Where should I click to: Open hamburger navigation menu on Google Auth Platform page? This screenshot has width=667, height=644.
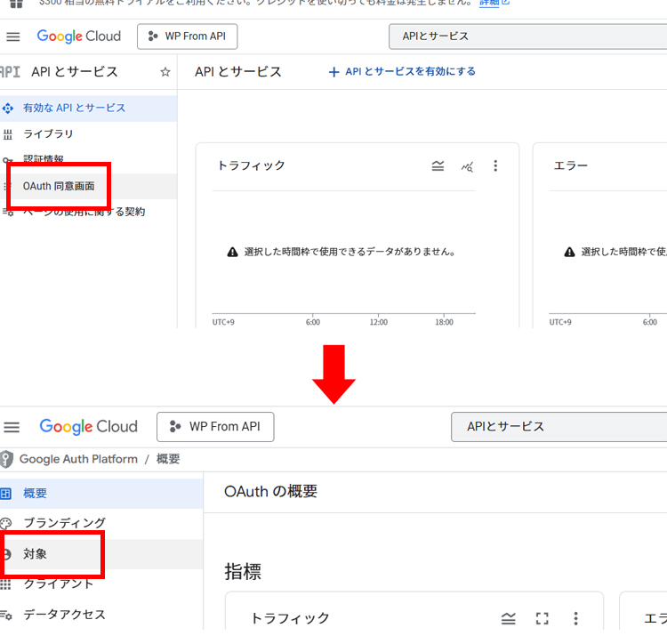(x=12, y=427)
